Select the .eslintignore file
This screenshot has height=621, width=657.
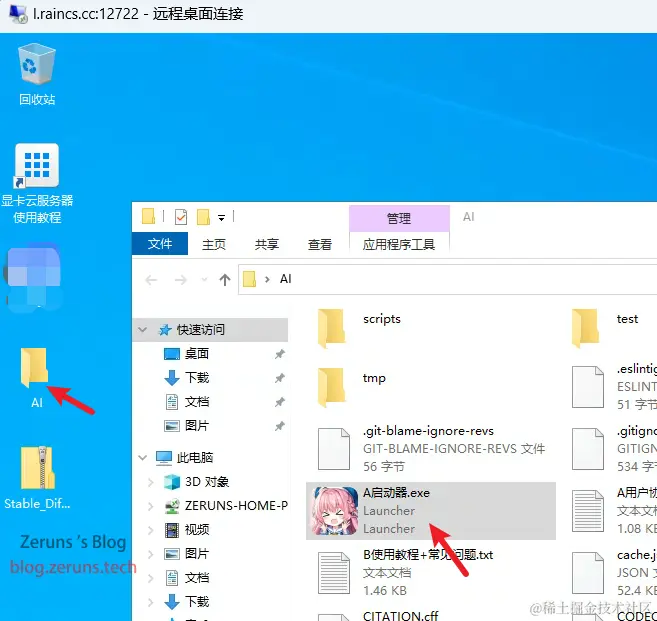click(x=614, y=387)
